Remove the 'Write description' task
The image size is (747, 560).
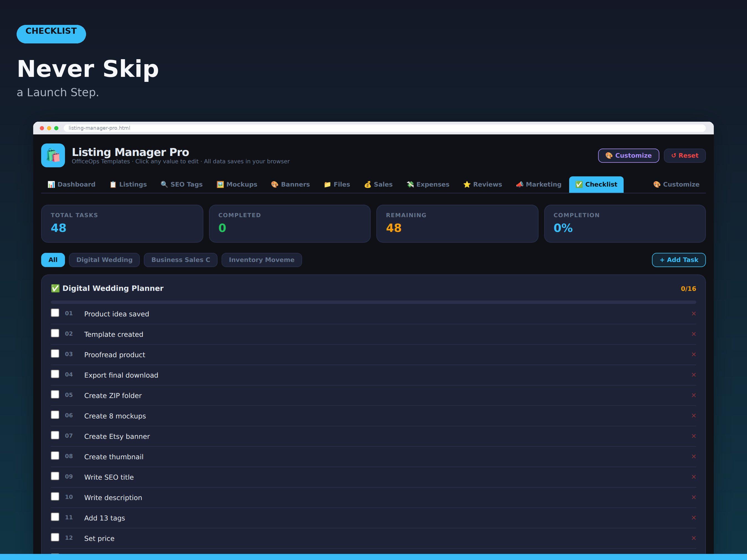click(694, 497)
